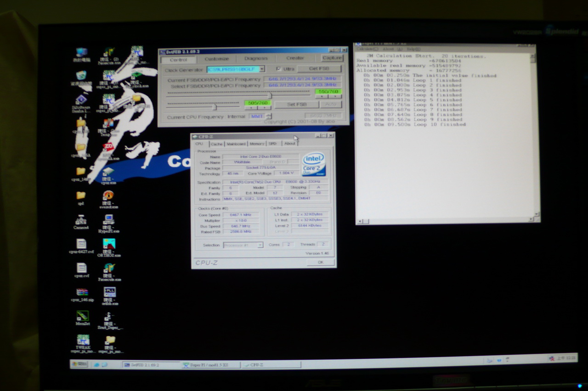Click the lower FSB slider handle

(x=215, y=106)
